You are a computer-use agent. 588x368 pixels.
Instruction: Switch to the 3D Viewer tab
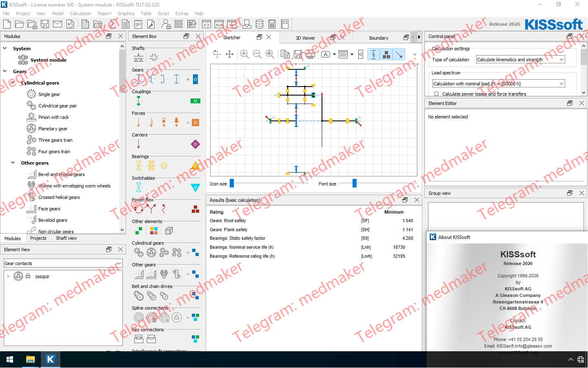[x=305, y=37]
